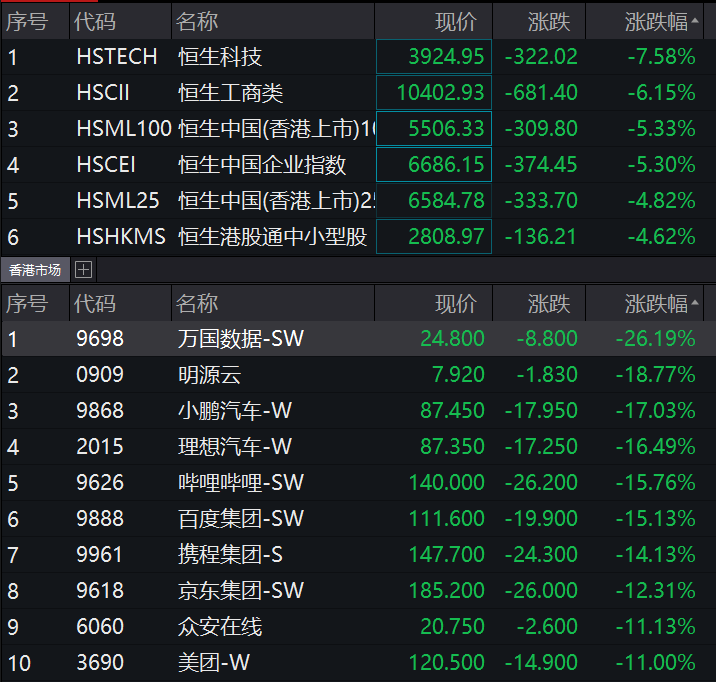Select stock 万国数据-SW
This screenshot has height=682, width=716.
tap(241, 339)
